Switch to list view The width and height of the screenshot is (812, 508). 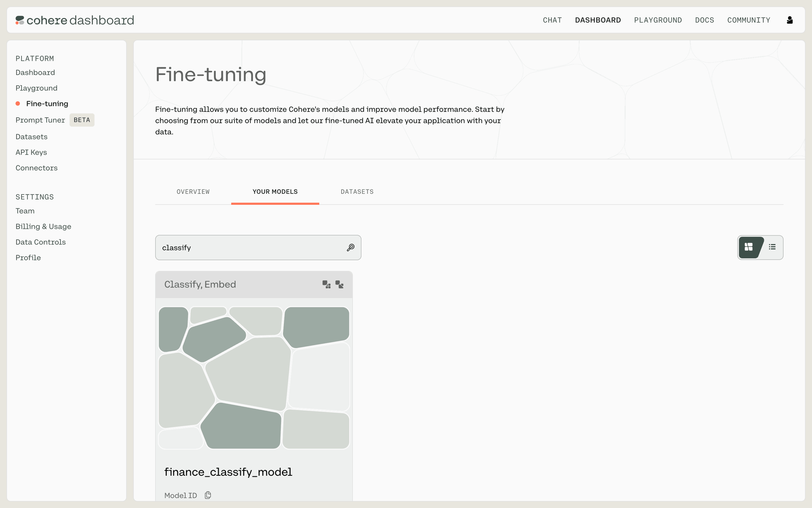772,247
